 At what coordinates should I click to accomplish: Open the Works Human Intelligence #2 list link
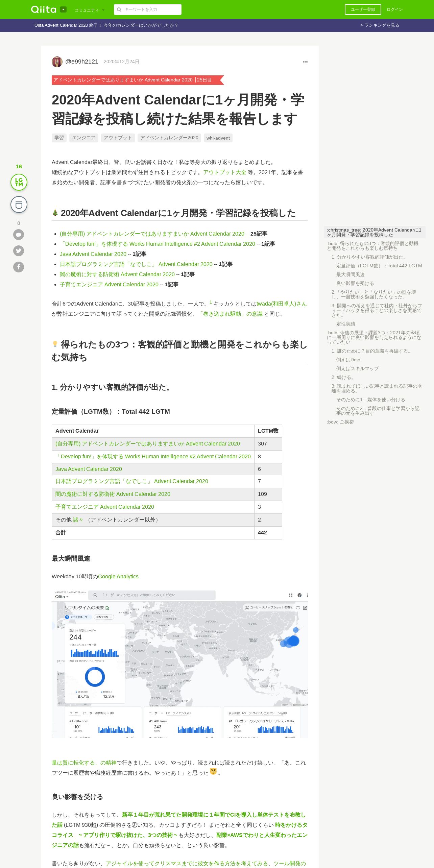click(x=158, y=244)
